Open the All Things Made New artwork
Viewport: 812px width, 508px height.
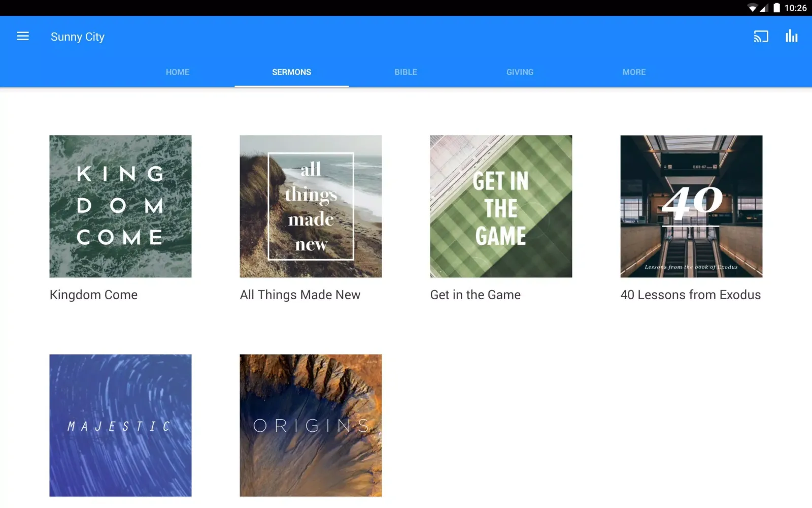coord(311,206)
